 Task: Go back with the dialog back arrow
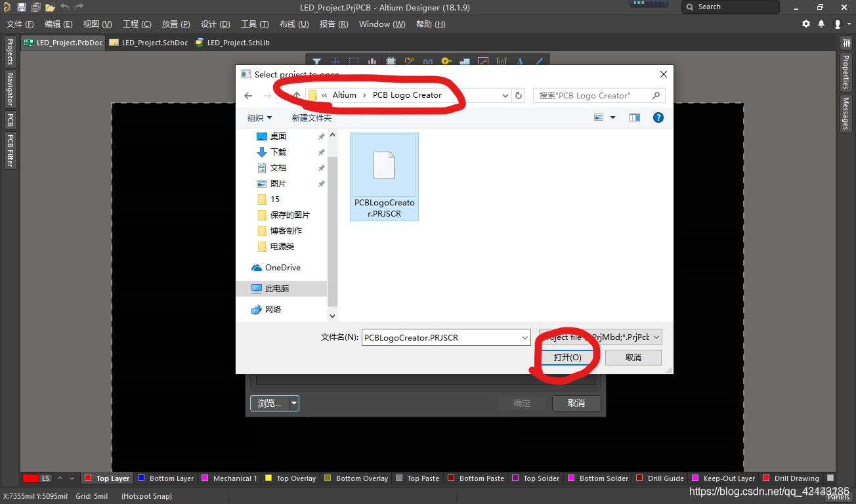248,95
